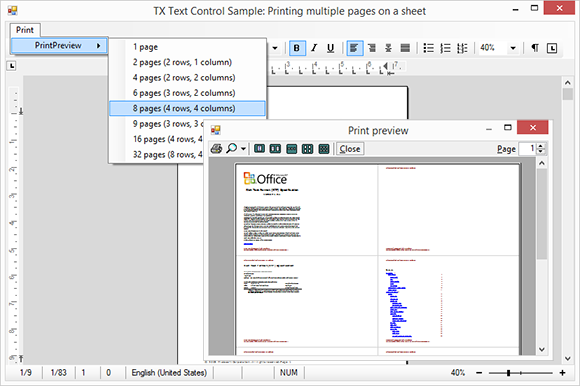
Task: Click the TX Text Control app icon
Action: [x=12, y=10]
